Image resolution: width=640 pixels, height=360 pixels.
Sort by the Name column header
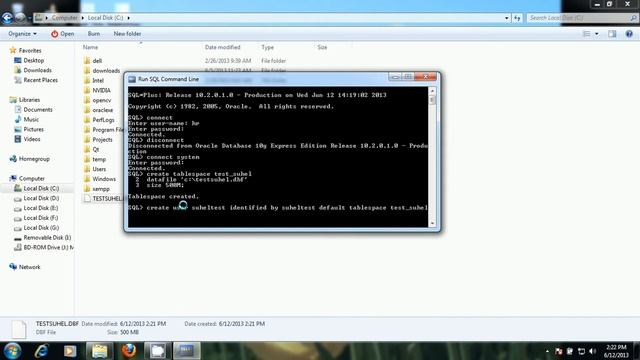(x=90, y=47)
